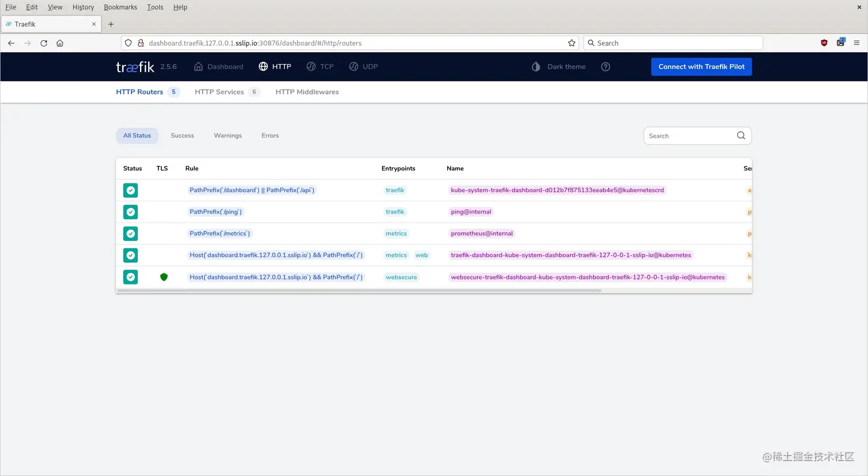Click the site security lock icon
This screenshot has width=868, height=476.
point(140,43)
